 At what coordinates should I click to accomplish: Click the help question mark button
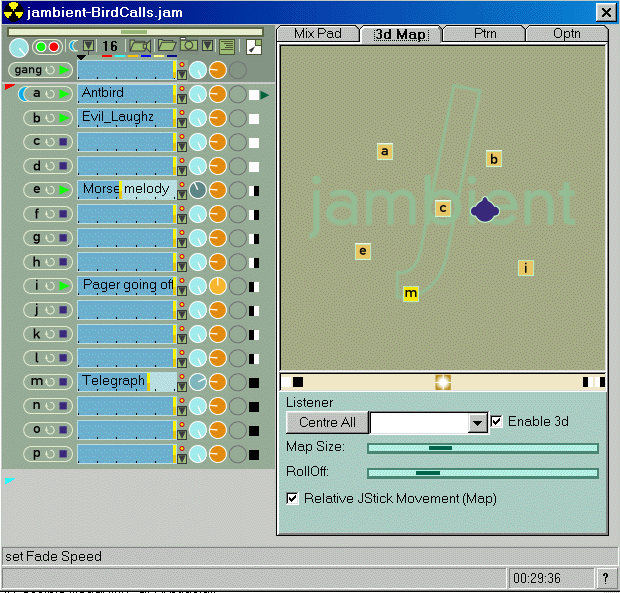tap(605, 578)
